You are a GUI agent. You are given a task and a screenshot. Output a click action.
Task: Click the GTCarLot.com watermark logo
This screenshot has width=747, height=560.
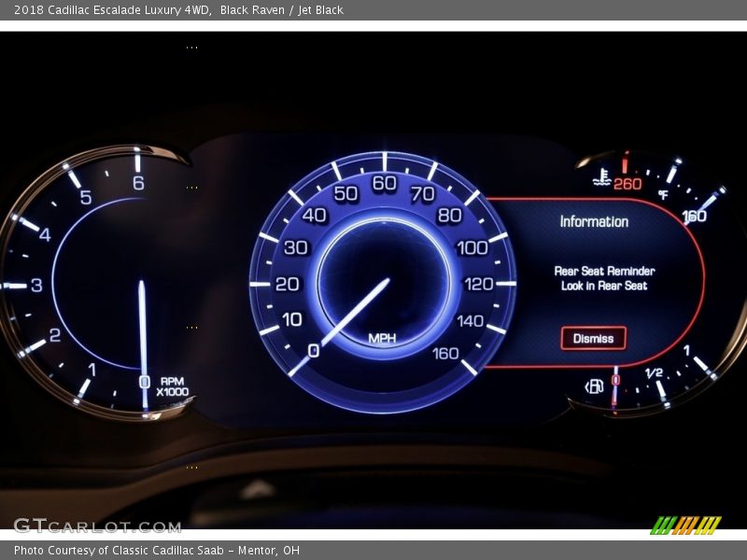point(97,525)
